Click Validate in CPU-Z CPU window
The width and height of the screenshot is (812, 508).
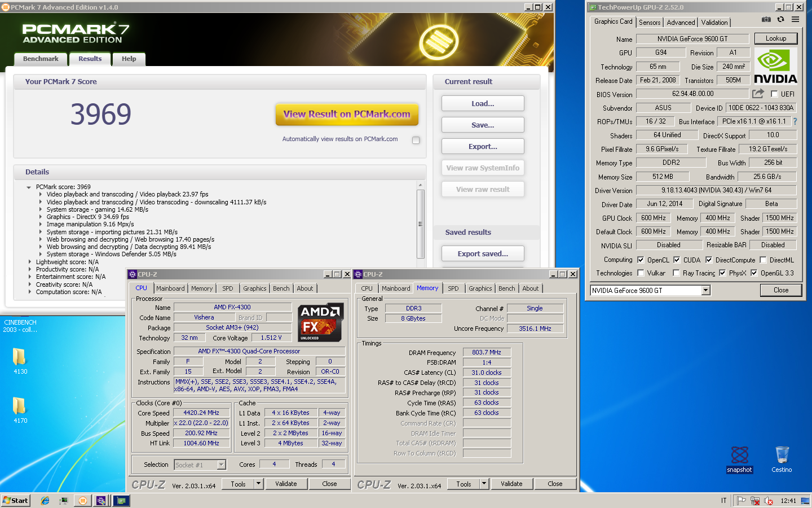(x=286, y=484)
